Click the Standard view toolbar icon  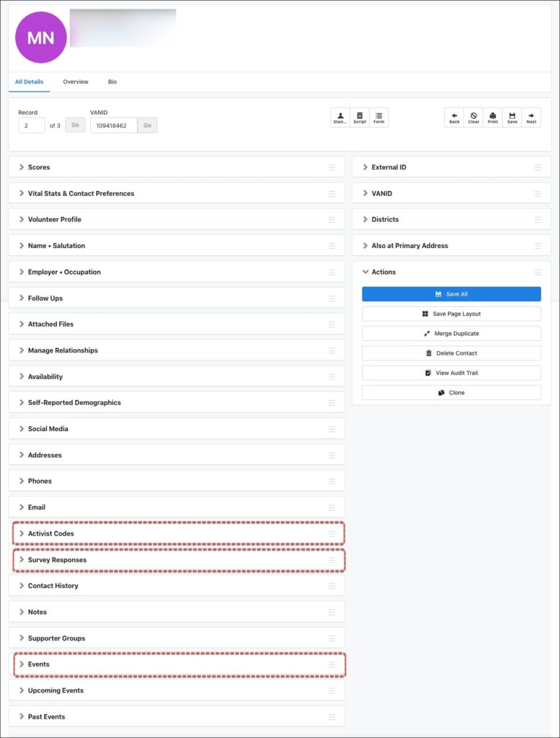point(340,117)
